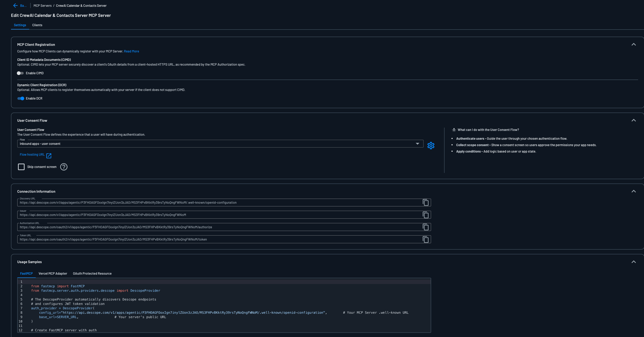
Task: Click CrewAI Calendar & Contacts Server breadcrumb
Action: coord(81,6)
